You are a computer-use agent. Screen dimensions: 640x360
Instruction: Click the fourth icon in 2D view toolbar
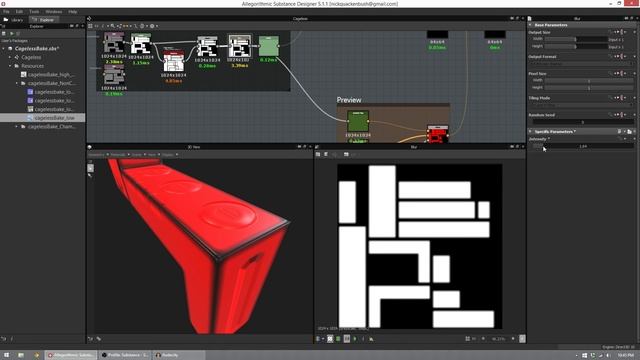[x=346, y=154]
